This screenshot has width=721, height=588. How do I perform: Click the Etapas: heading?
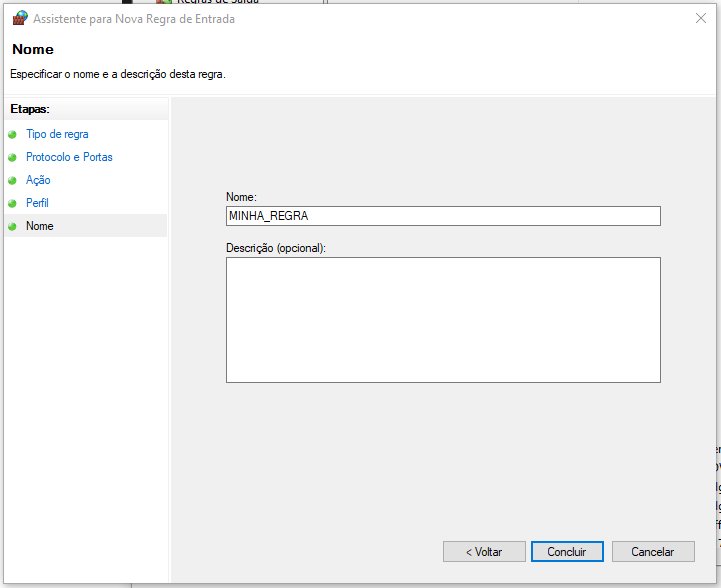[x=30, y=109]
